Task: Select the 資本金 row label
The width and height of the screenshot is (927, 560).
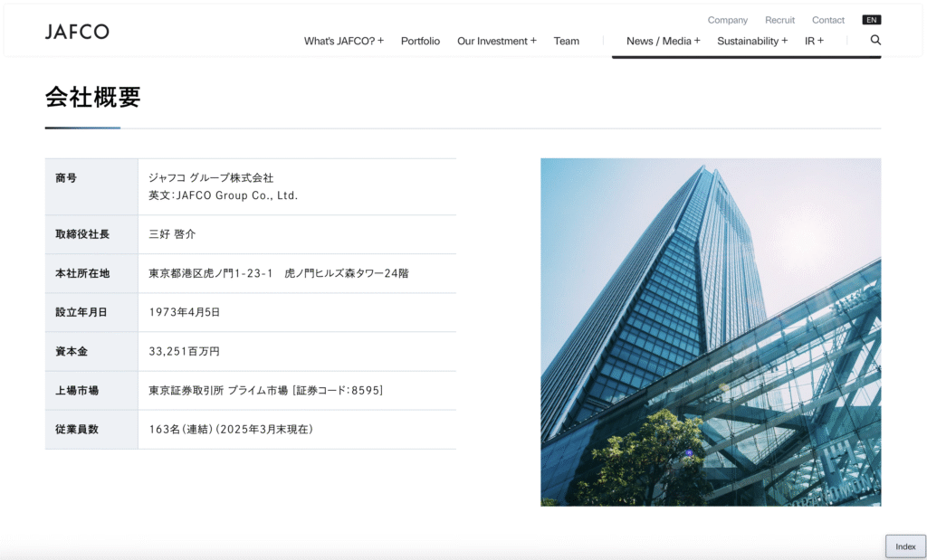Action: [x=72, y=351]
